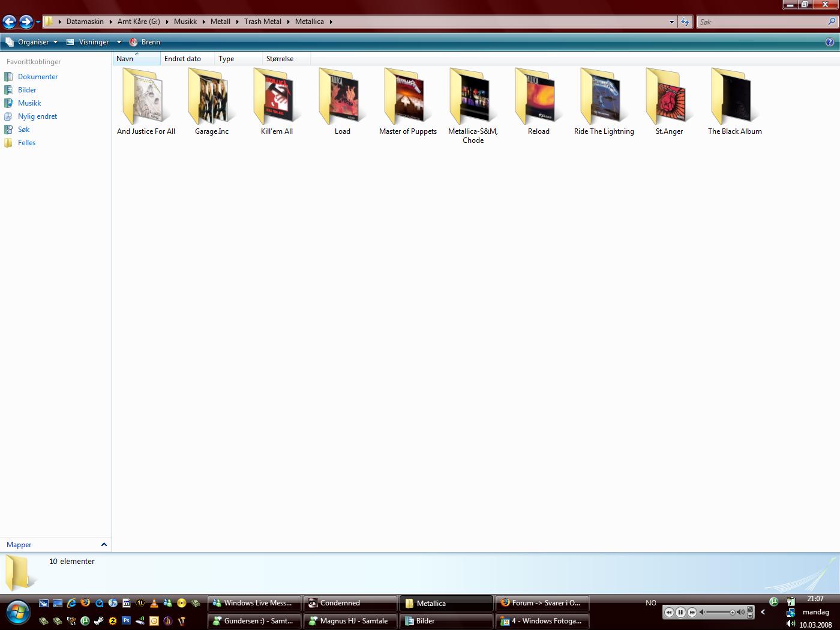
Task: Launch Photoshop icon in Quick Launch
Action: [126, 621]
